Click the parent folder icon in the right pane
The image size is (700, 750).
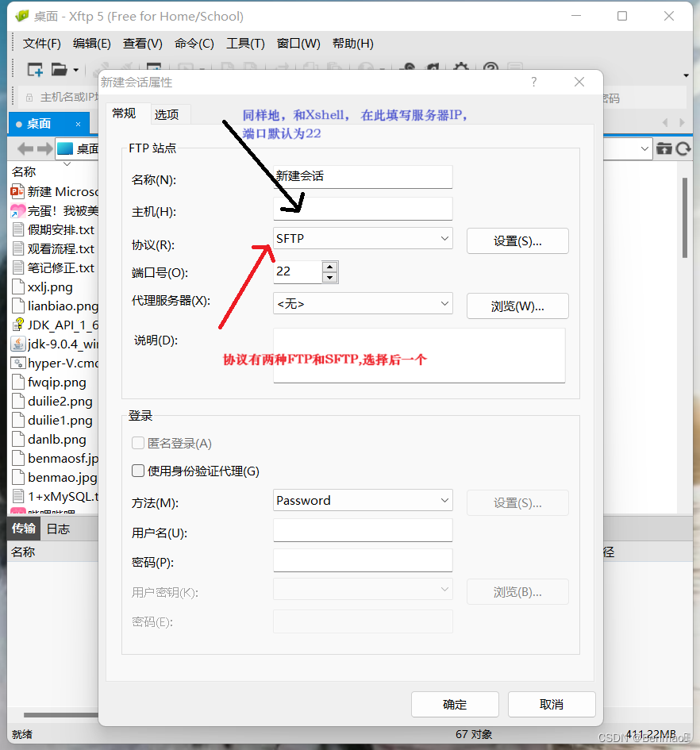664,148
